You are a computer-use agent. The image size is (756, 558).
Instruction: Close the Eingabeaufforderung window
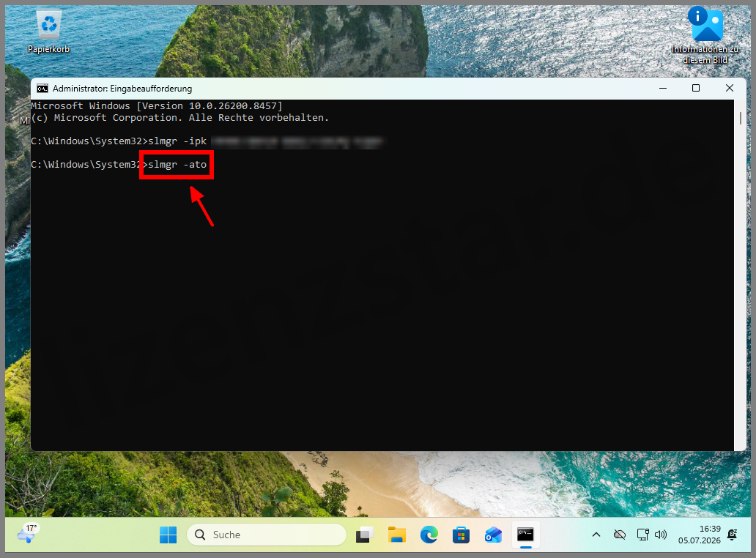click(x=730, y=88)
